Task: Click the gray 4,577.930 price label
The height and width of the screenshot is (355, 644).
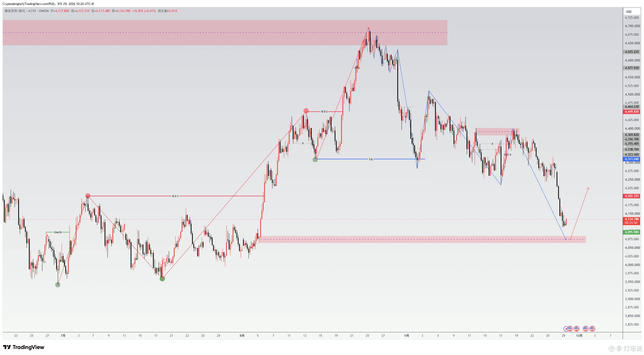Action: point(632,68)
